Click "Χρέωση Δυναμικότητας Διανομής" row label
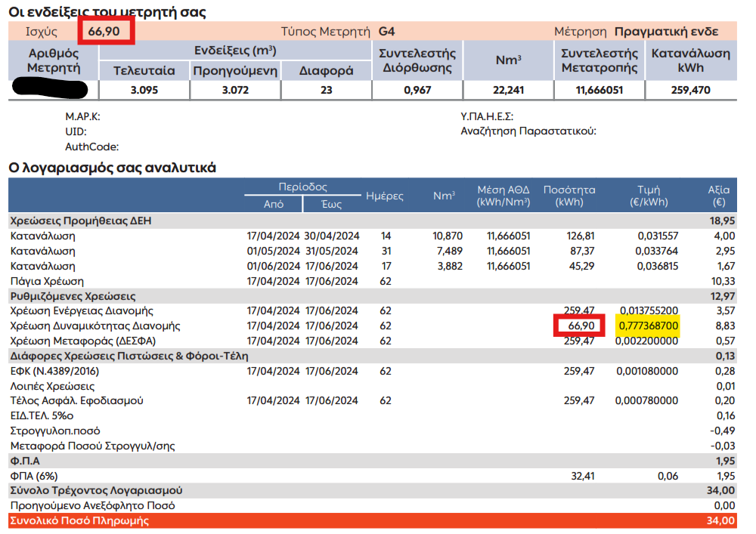This screenshot has width=756, height=534. tap(95, 326)
